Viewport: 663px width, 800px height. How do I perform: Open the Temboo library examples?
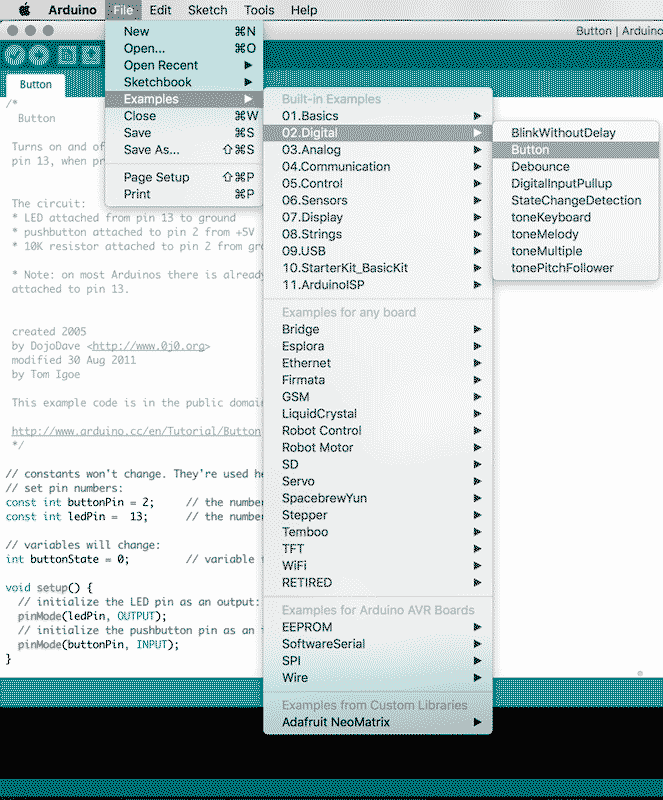click(x=378, y=531)
